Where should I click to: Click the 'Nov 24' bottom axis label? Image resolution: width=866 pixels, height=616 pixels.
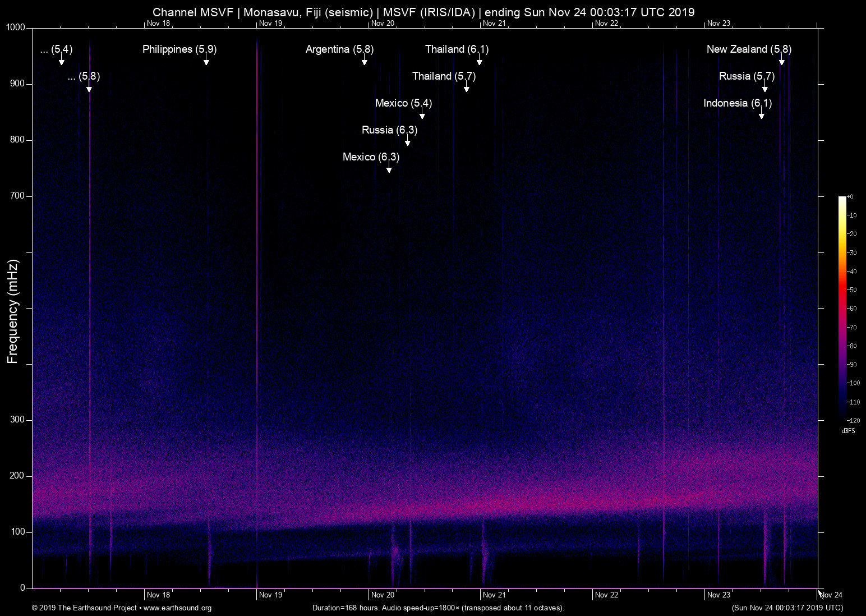tap(831, 595)
